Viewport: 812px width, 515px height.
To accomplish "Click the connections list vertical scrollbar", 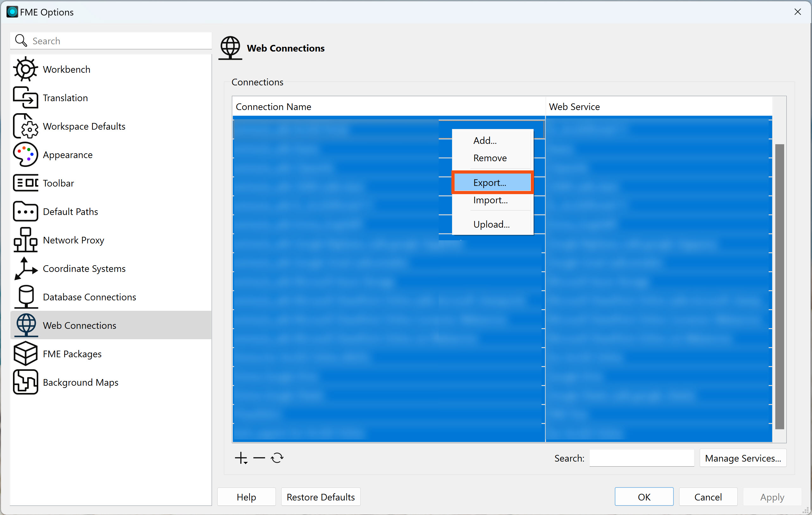I will point(779,286).
